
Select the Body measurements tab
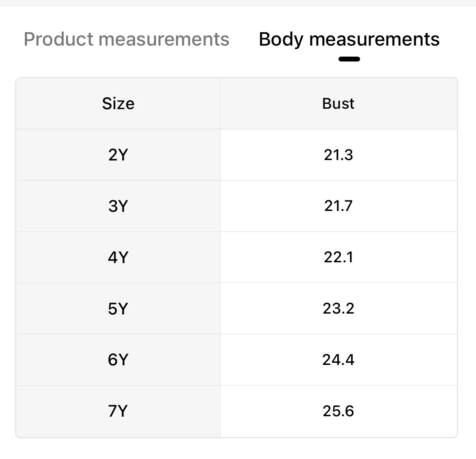[349, 40]
